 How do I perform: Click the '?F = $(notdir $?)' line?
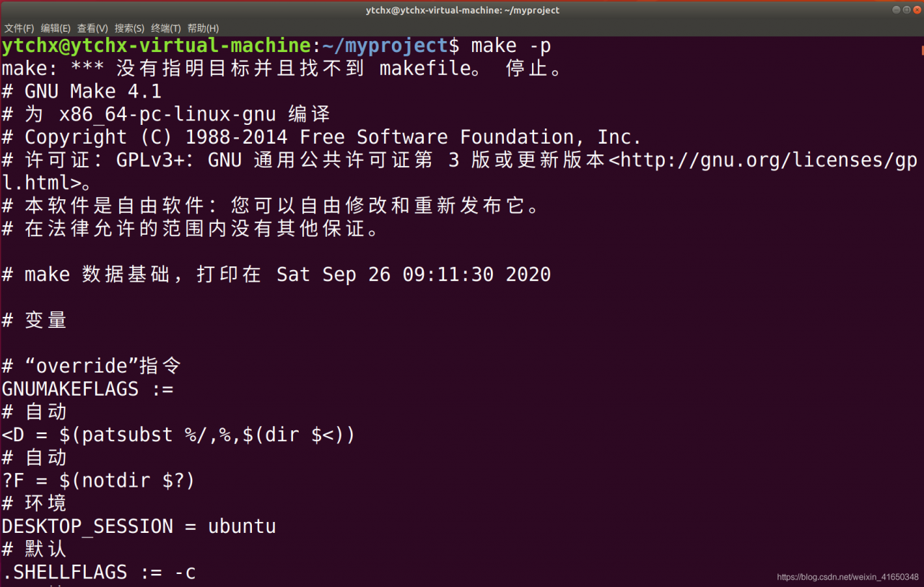[x=99, y=480]
